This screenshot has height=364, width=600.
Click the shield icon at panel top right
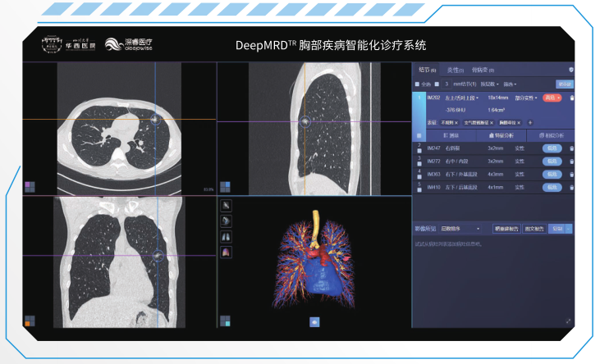[x=571, y=70]
